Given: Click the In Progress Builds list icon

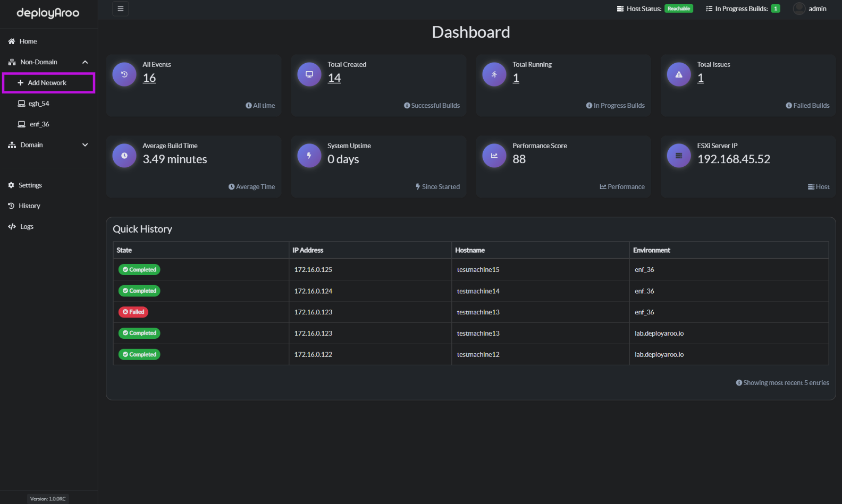Looking at the screenshot, I should (x=709, y=8).
